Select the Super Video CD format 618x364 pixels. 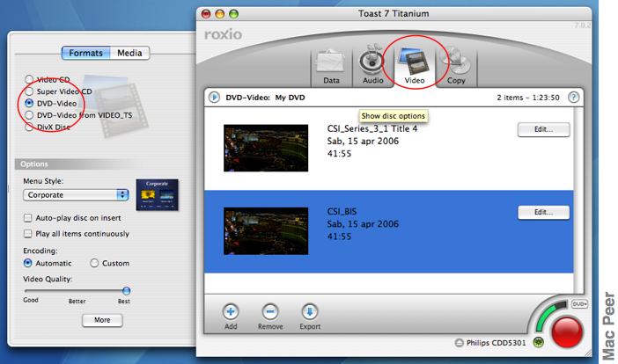[x=29, y=91]
